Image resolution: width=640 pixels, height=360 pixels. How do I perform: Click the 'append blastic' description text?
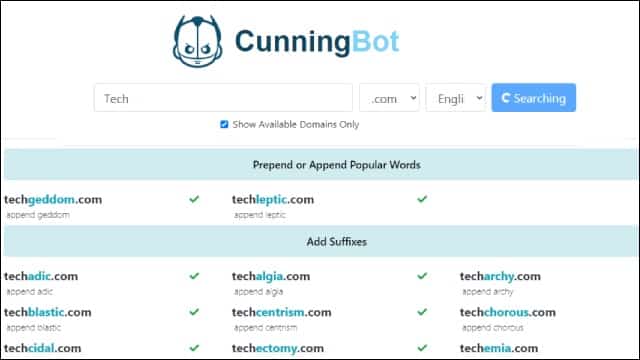point(33,328)
